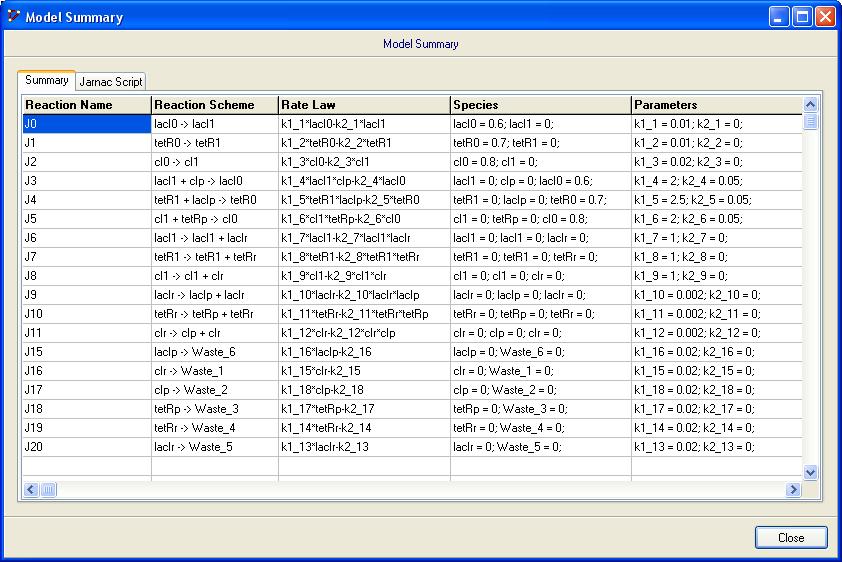Sort by Reaction Scheme column header
842x562 pixels.
pyautogui.click(x=214, y=104)
